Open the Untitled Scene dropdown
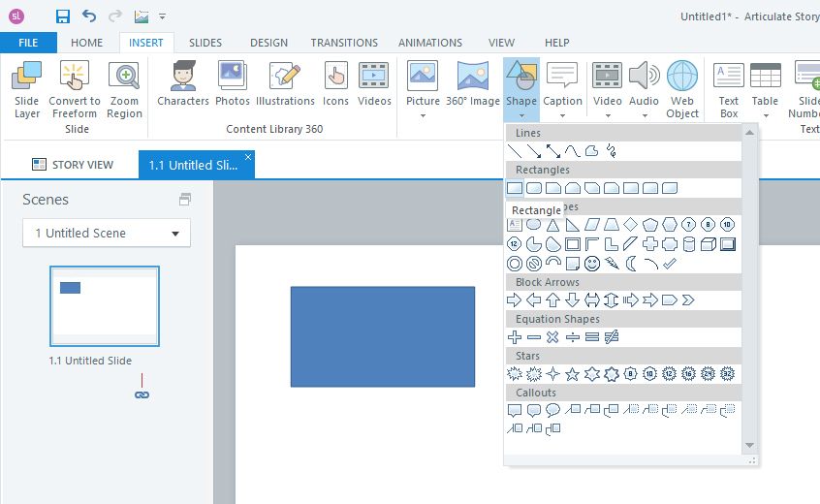The height and width of the screenshot is (504, 820). 107,233
